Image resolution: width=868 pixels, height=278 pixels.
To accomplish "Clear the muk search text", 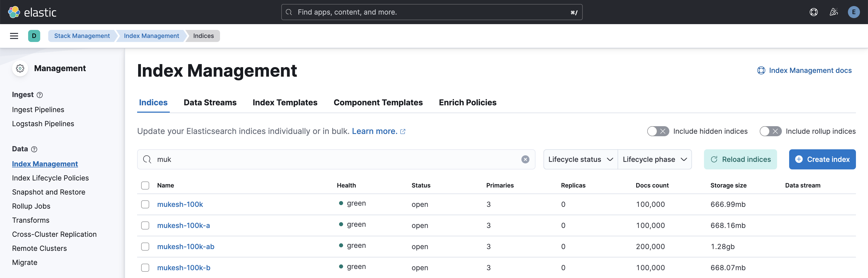I will (x=525, y=159).
